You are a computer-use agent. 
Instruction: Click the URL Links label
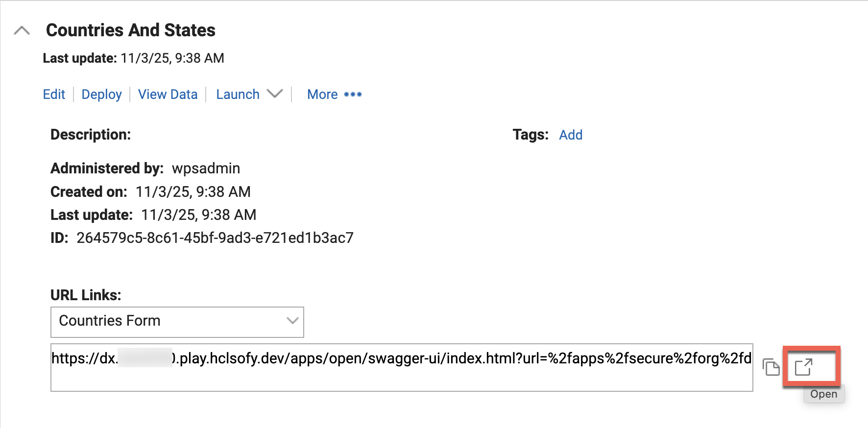click(x=86, y=295)
